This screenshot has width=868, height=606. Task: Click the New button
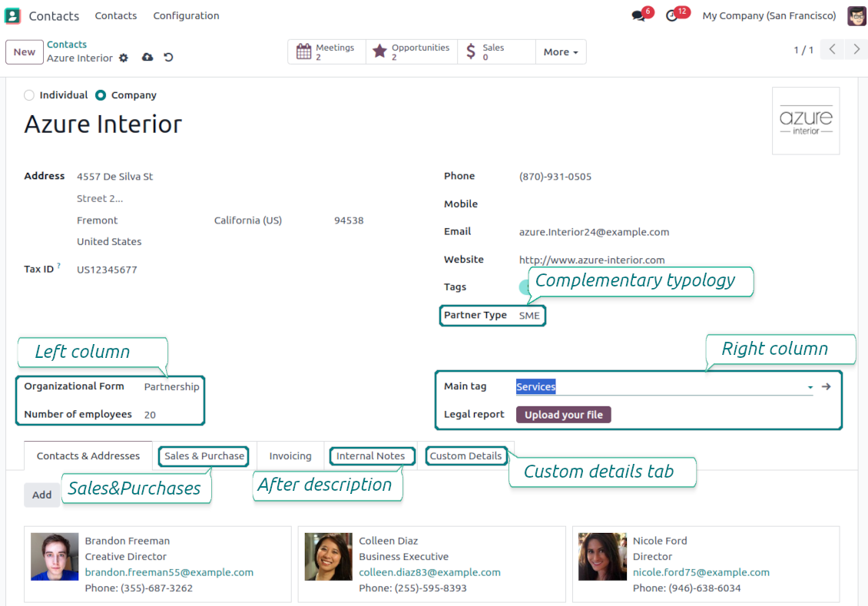25,52
